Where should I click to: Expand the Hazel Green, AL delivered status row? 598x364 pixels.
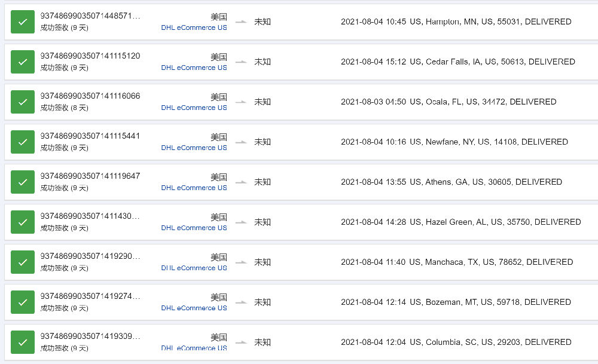pos(301,222)
